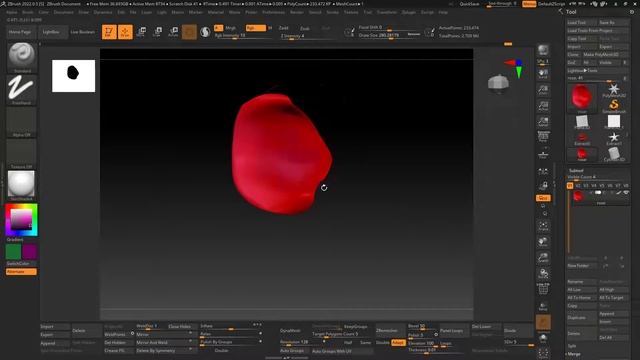640x360 pixels.
Task: Activate the Draw mode button
Action: click(x=125, y=32)
